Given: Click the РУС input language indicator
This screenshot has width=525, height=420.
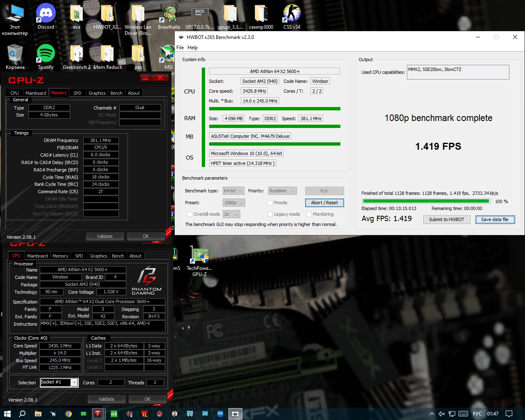Looking at the screenshot, I should click(x=477, y=414).
